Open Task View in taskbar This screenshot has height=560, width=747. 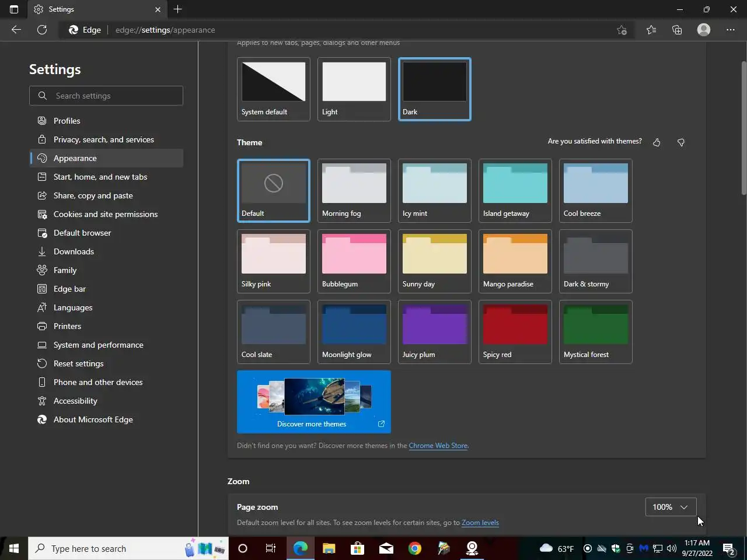[x=271, y=548]
